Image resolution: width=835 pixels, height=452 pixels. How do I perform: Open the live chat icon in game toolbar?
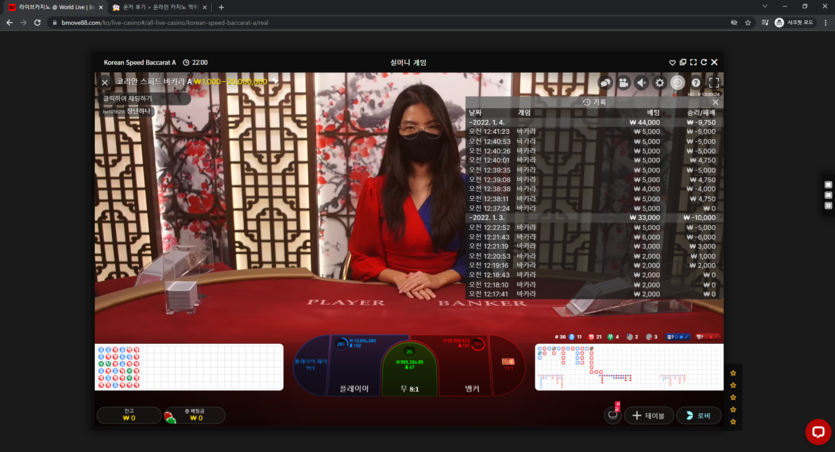605,83
